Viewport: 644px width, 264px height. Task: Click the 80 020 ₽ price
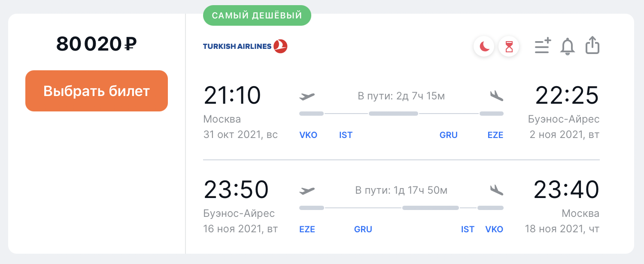[97, 44]
